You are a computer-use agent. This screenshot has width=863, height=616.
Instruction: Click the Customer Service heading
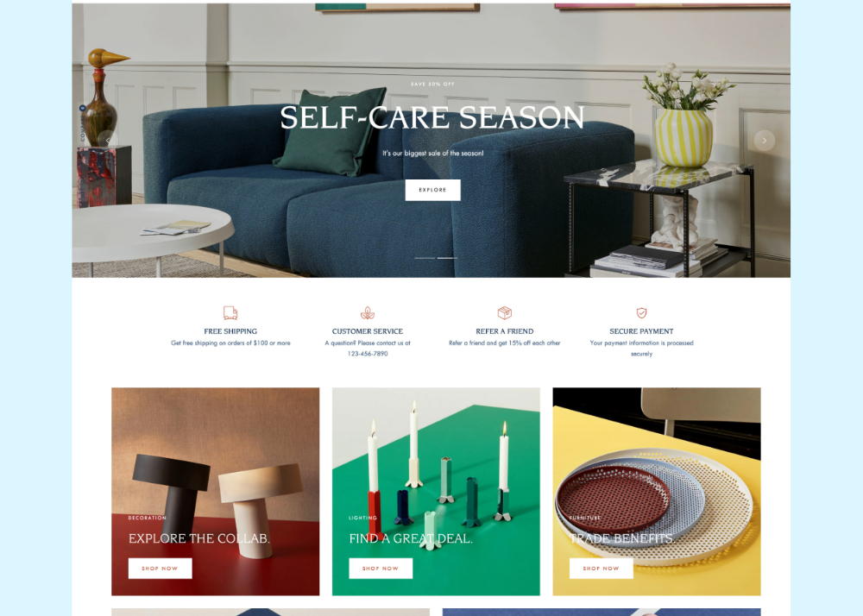pos(367,331)
